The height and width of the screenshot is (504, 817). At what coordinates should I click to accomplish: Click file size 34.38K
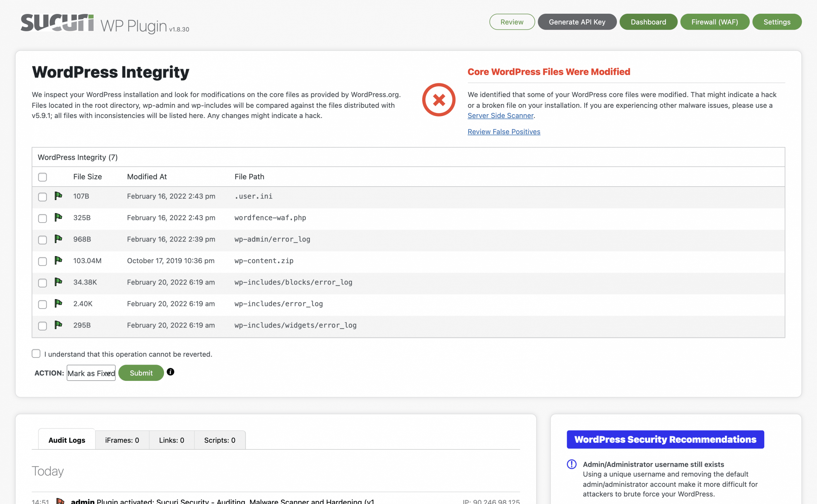tap(85, 282)
